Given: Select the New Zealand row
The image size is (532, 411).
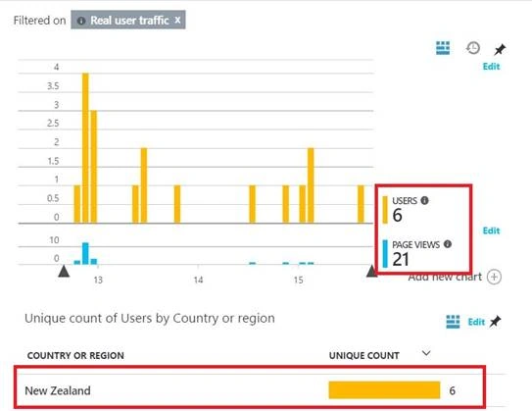Looking at the screenshot, I should (250, 390).
